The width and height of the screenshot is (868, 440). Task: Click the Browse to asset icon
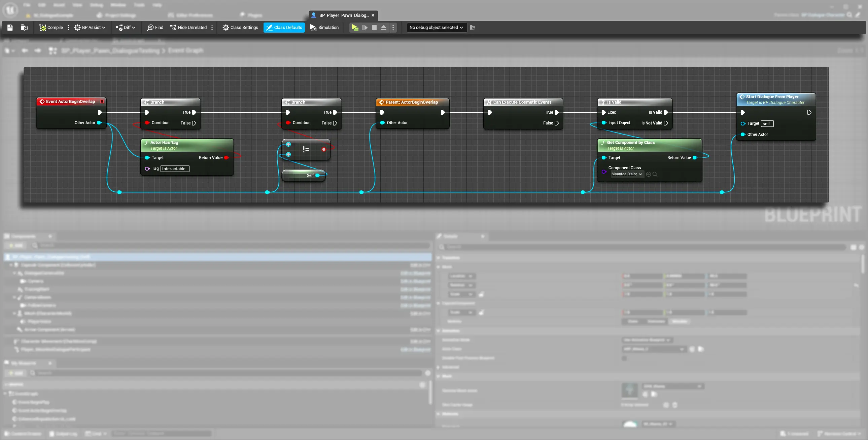24,28
